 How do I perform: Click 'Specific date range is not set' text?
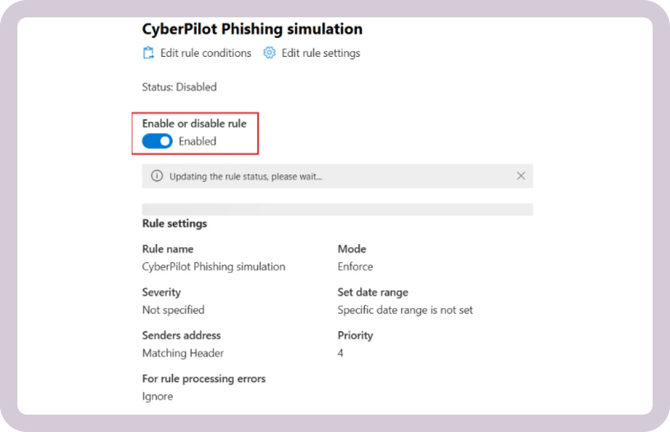(405, 310)
